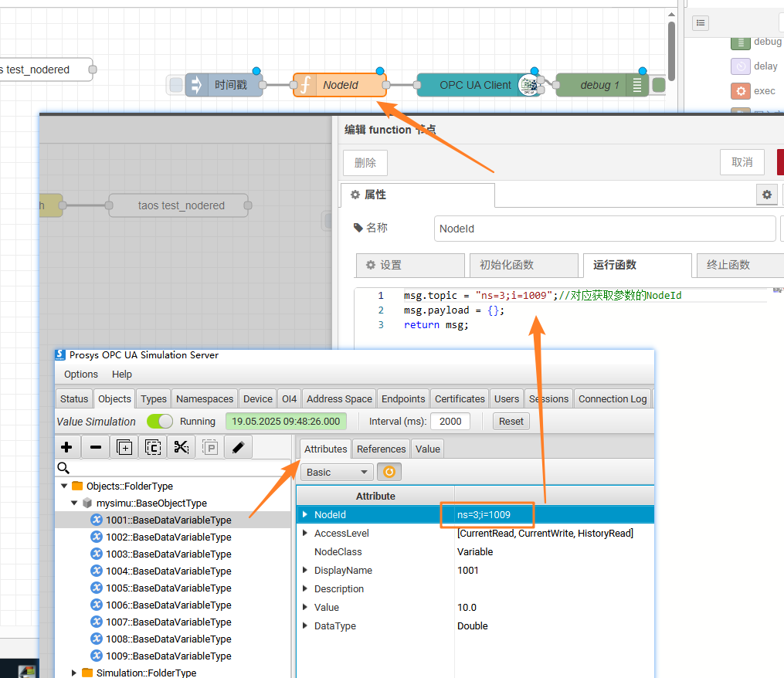Click the Interval (ms) input field
Screen dimensions: 784x678
[450, 421]
